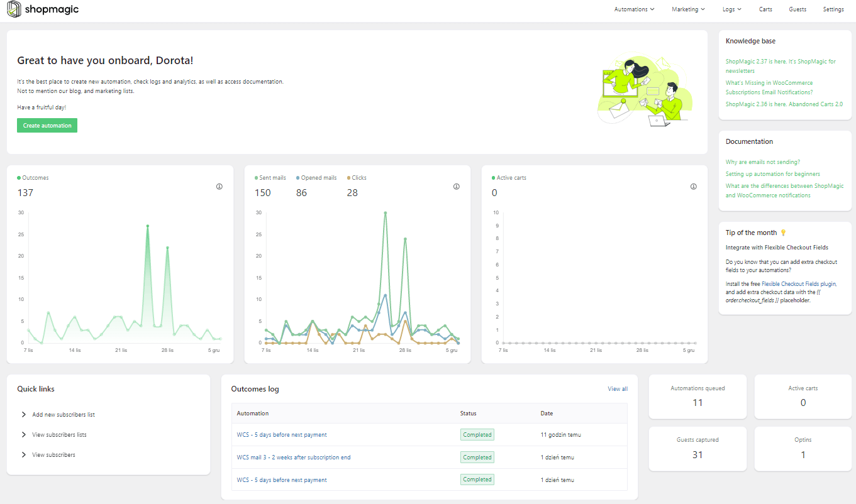Click the Outcomes total value 137

point(25,193)
